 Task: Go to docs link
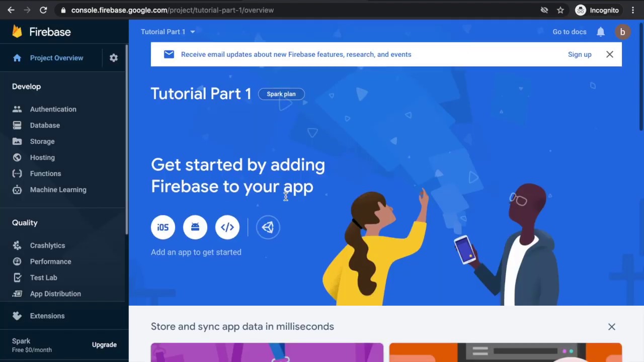(570, 32)
